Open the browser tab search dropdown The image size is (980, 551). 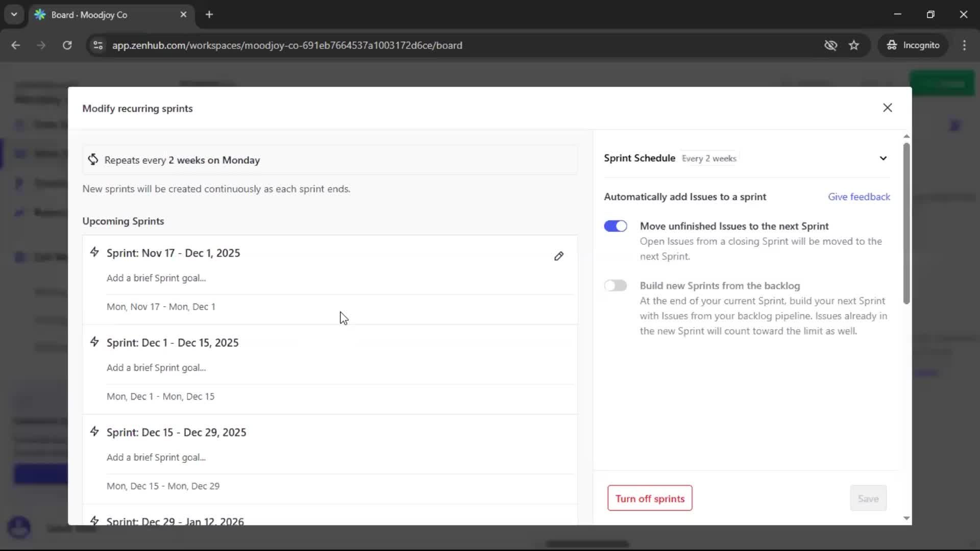click(14, 14)
